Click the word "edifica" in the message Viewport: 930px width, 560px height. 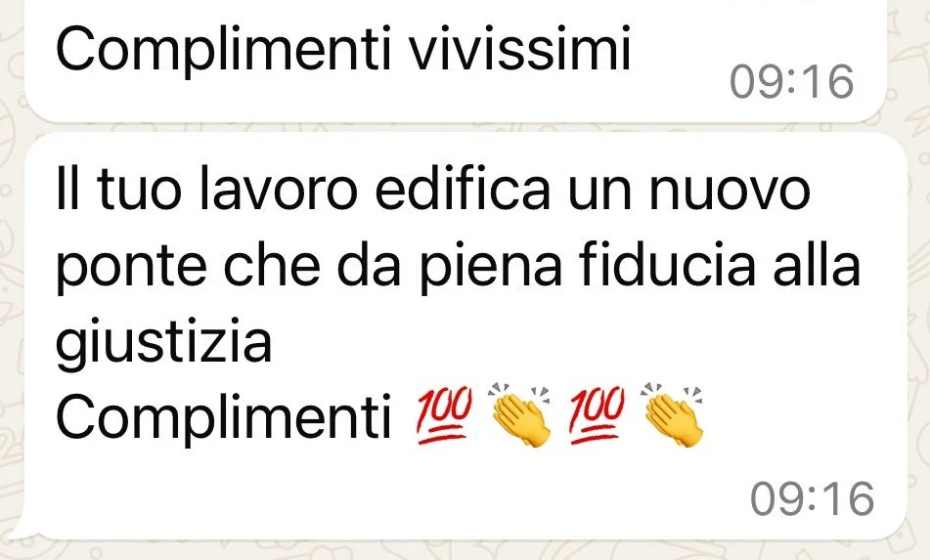coord(463,190)
